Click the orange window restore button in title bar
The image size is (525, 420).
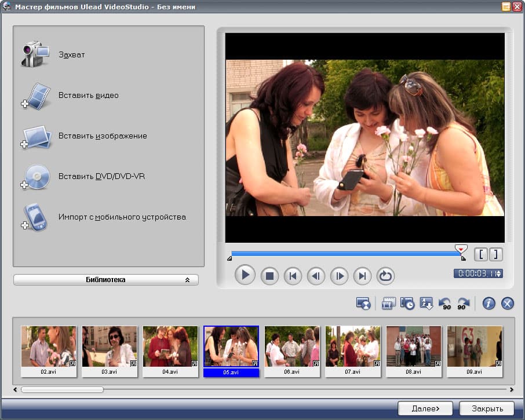[506, 6]
